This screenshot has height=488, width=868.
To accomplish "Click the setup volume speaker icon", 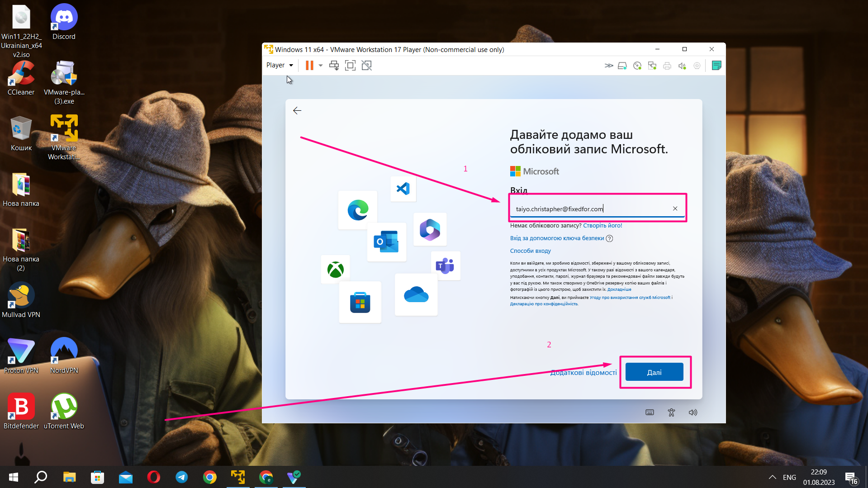I will coord(693,412).
